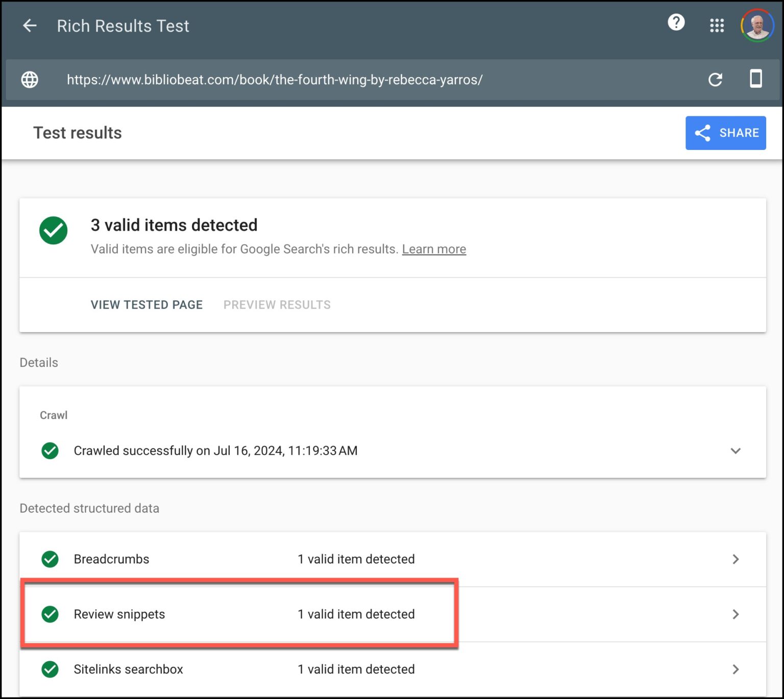
Task: Click the share icon on the SHARE button
Action: click(703, 133)
